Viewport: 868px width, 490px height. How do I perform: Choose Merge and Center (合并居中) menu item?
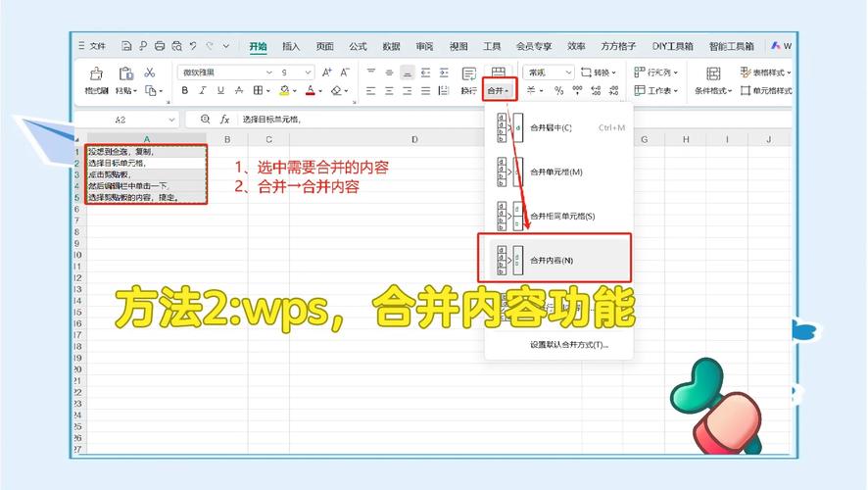[559, 128]
